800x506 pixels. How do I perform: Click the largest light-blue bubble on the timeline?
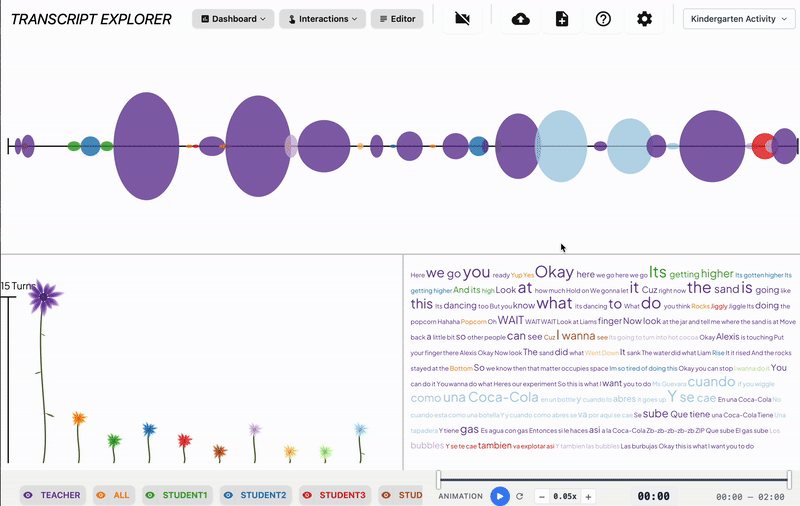pos(561,146)
